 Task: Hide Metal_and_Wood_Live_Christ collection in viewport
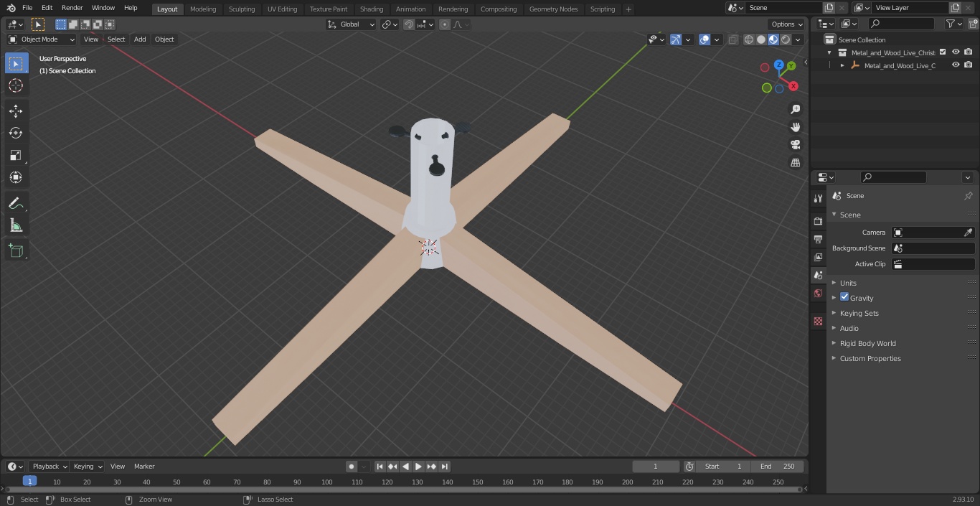click(956, 52)
